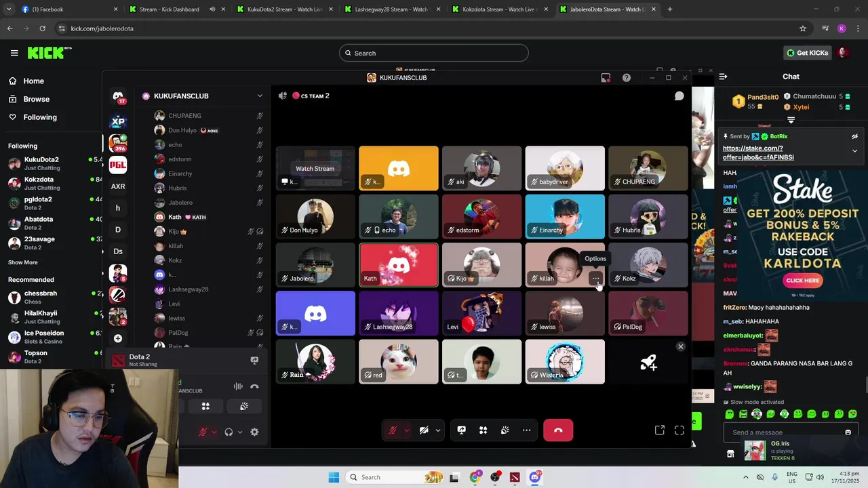Switch to the Kokzdota Stream tab
Image resolution: width=868 pixels, height=488 pixels.
(x=499, y=9)
